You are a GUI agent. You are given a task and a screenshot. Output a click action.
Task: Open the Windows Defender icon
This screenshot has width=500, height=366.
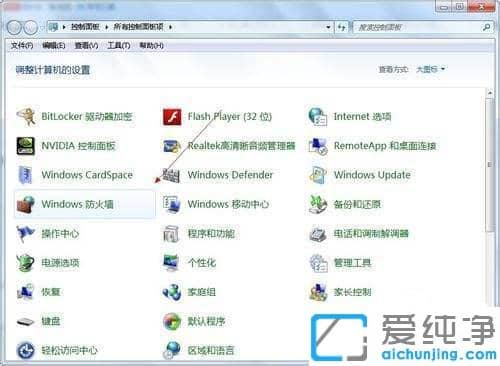pos(172,175)
